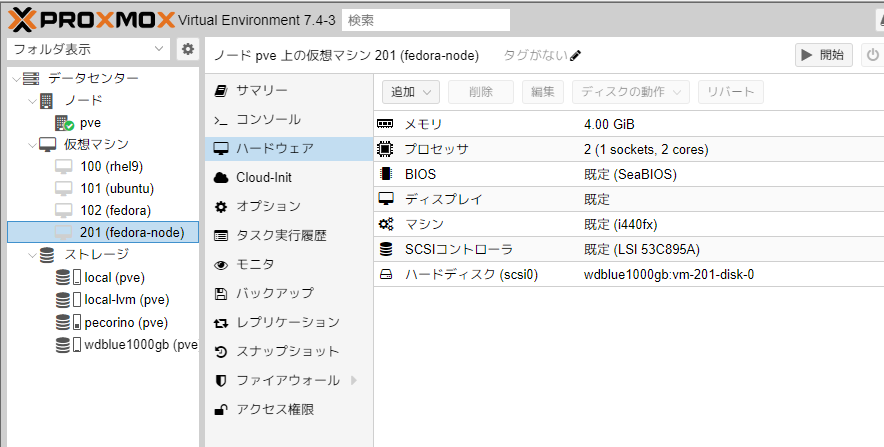Viewport: 884px width, 447px height.
Task: Click the マシン gears icon
Action: (386, 224)
